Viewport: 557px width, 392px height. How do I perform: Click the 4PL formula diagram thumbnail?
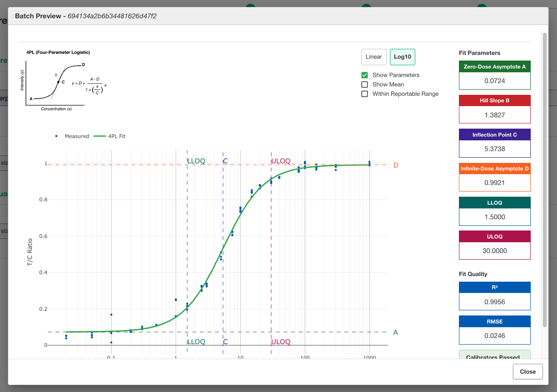(x=64, y=81)
